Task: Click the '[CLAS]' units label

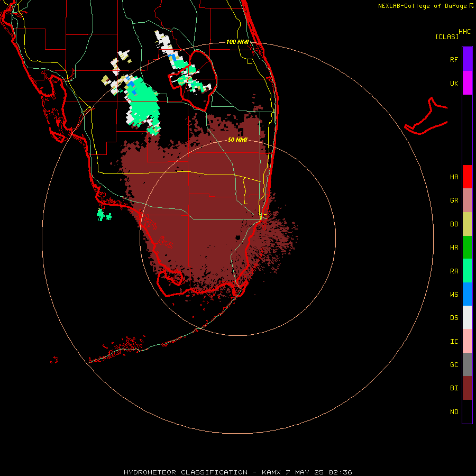Action: (447, 36)
